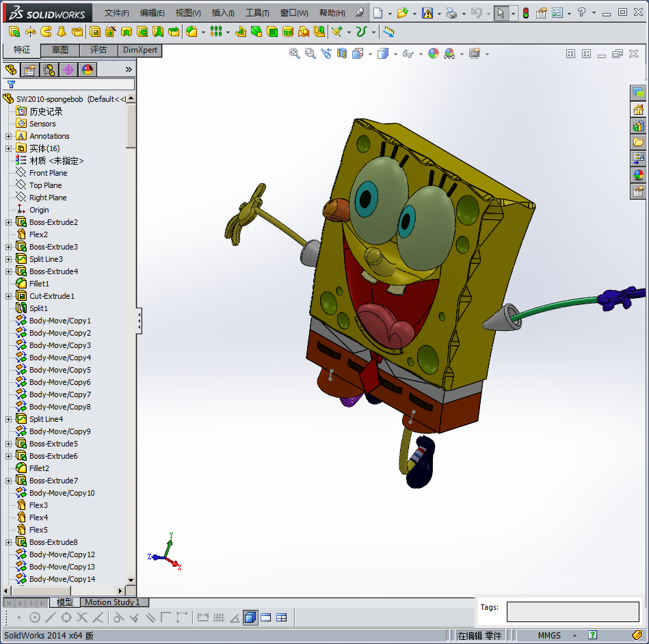Click the Extruded Cut tool icon

pyautogui.click(x=95, y=31)
